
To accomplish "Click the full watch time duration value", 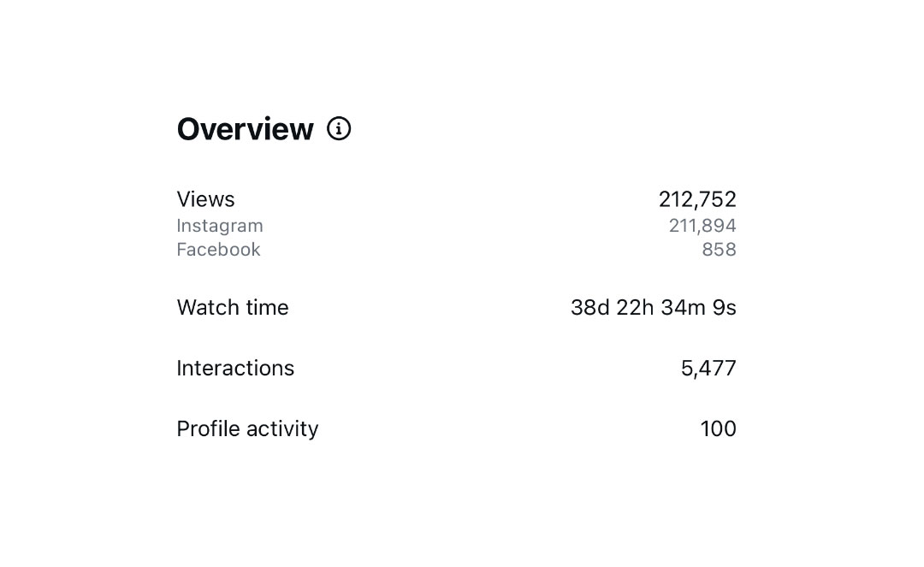I will coord(653,308).
